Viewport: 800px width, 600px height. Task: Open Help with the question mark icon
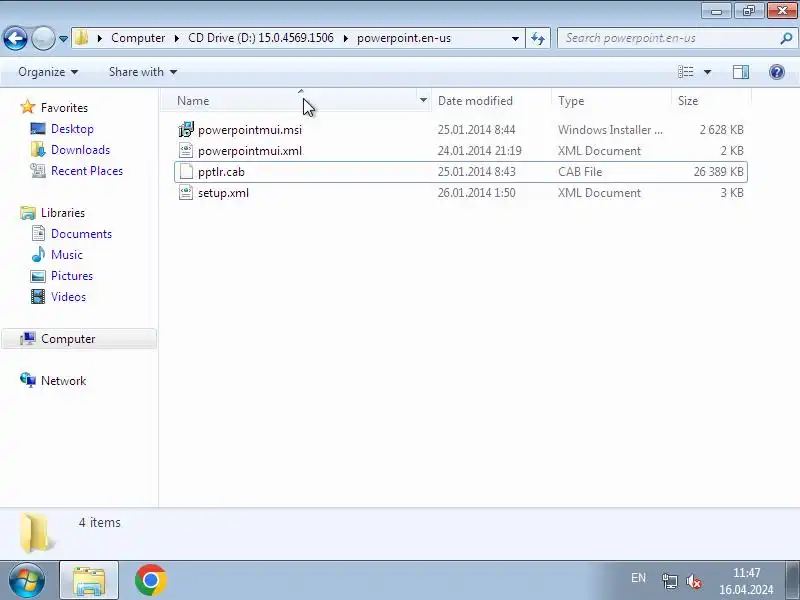pyautogui.click(x=777, y=72)
